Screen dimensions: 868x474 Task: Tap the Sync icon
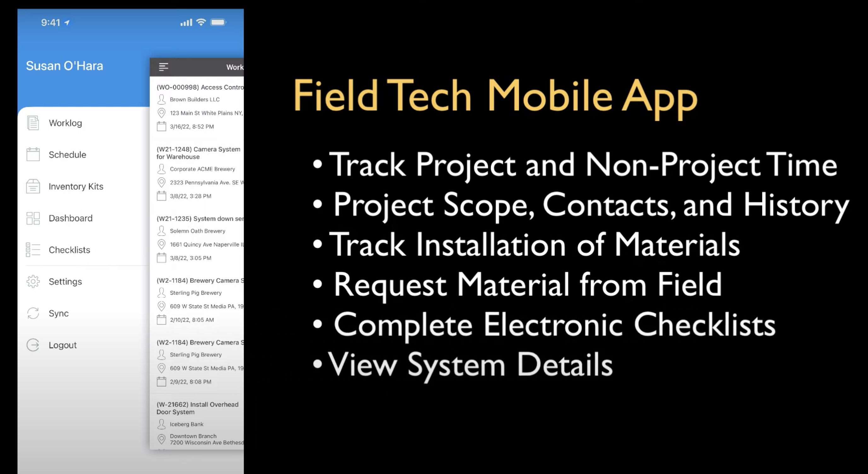coord(33,313)
